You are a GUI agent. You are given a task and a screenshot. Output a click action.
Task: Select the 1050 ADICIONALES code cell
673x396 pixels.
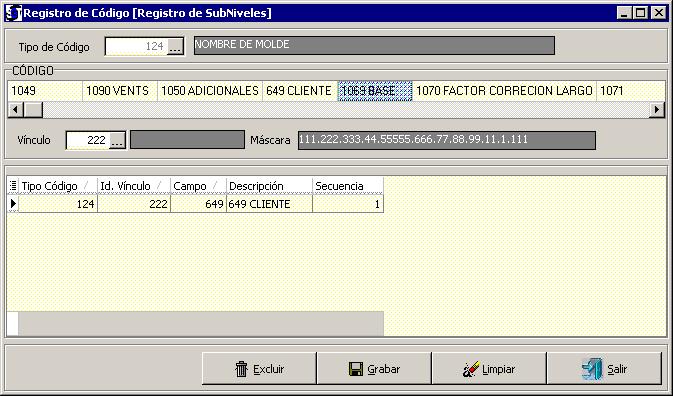coord(210,91)
